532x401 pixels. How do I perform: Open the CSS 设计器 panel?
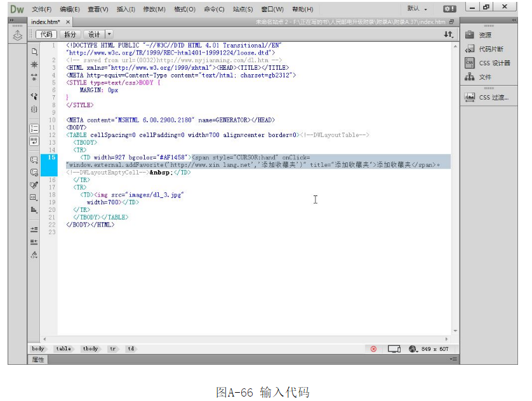[x=494, y=63]
